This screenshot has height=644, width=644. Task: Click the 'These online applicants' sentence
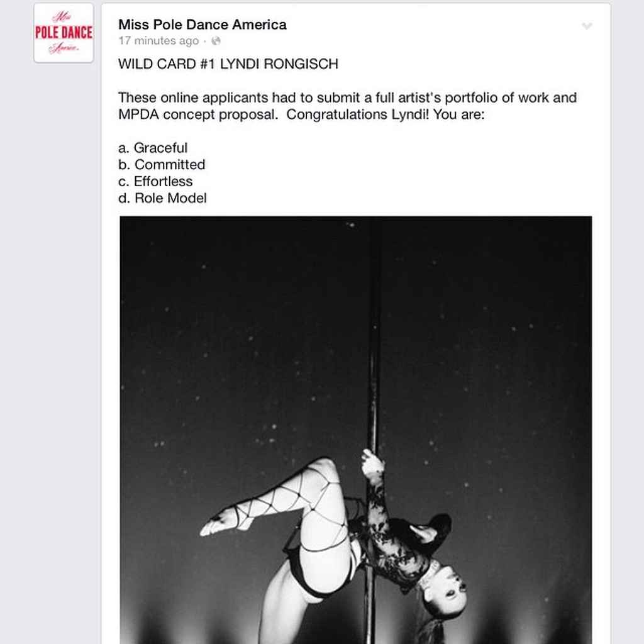point(347,97)
